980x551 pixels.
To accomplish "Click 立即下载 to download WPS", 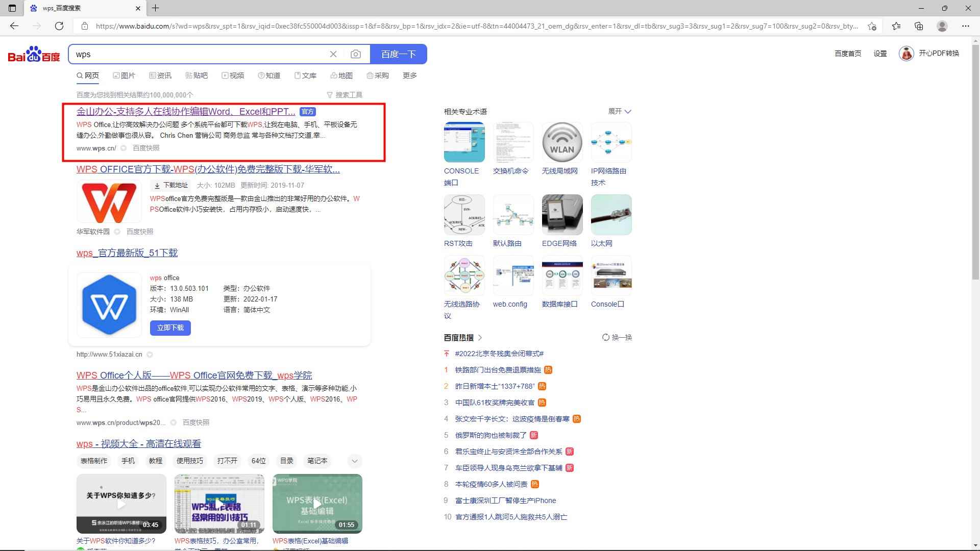I will (170, 328).
